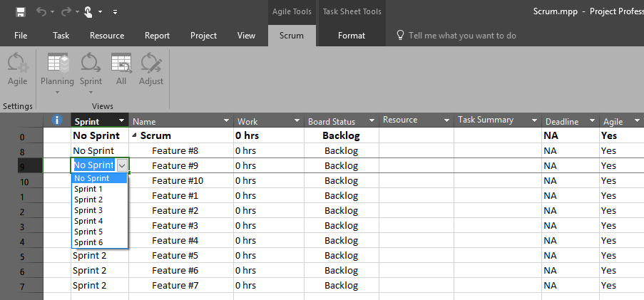This screenshot has height=300, width=644.
Task: Click the Redo arrow icon
Action: (66, 11)
